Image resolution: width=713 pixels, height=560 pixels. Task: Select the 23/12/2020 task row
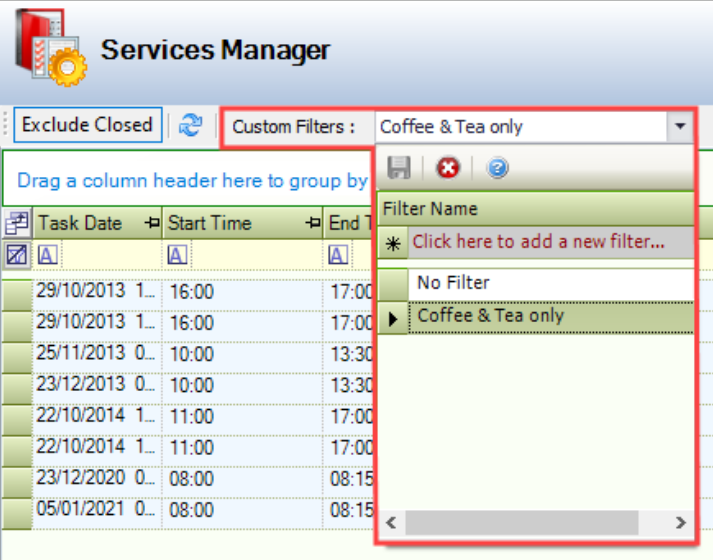point(80,478)
